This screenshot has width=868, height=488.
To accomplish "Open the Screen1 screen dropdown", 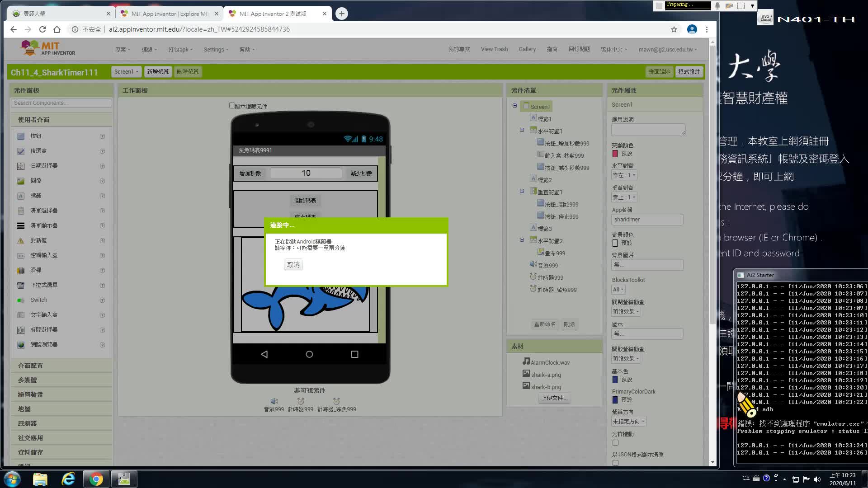I will coord(126,72).
